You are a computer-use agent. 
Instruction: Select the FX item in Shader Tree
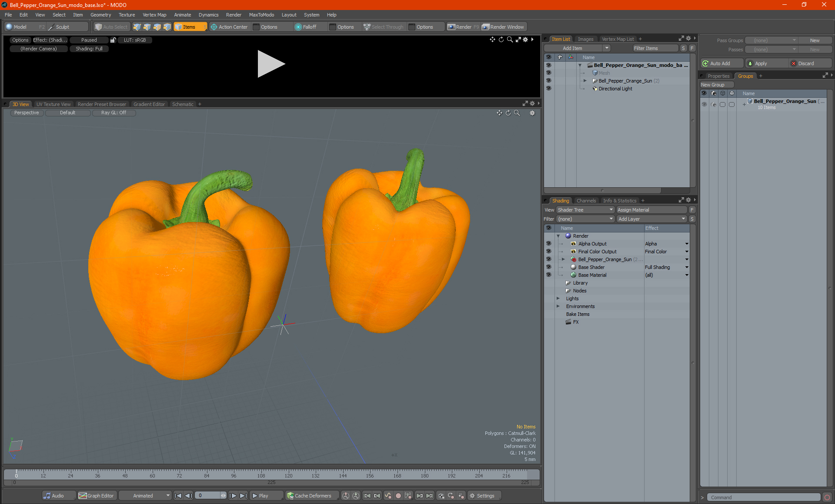tap(575, 322)
